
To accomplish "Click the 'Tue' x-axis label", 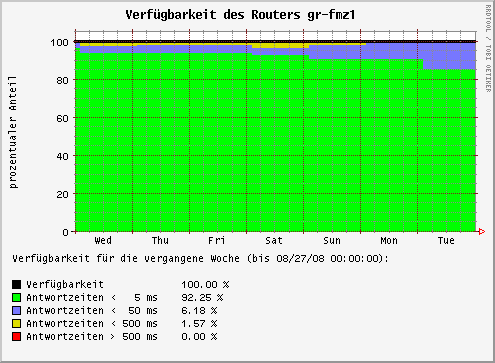I will coord(446,240).
